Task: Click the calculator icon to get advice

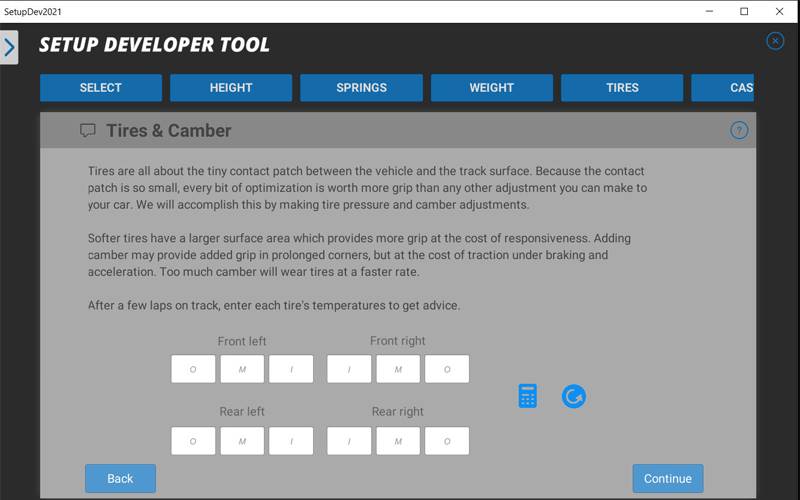Action: 528,396
